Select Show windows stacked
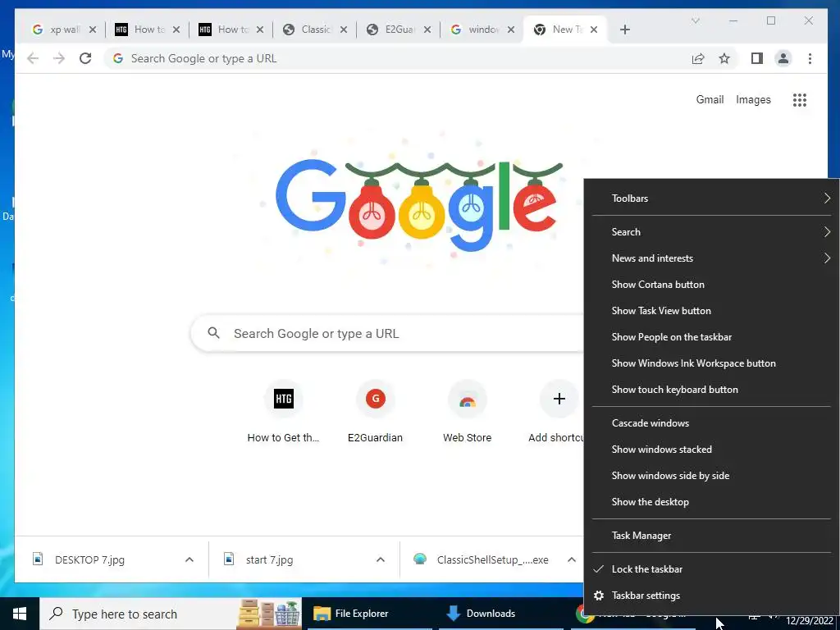The width and height of the screenshot is (840, 630). [x=711, y=450]
